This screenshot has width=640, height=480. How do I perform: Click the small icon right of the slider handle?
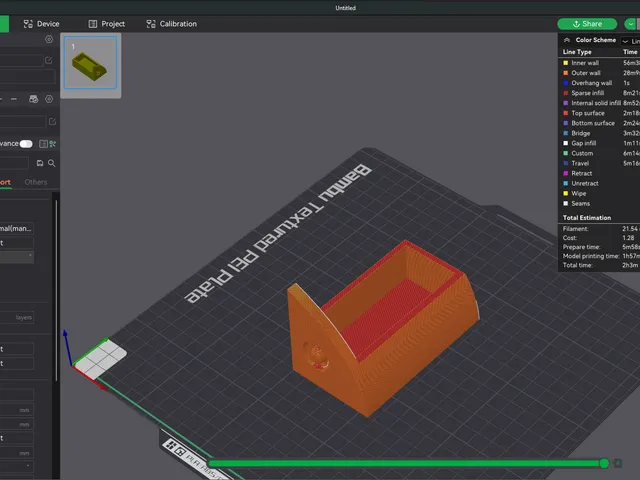pyautogui.click(x=618, y=463)
